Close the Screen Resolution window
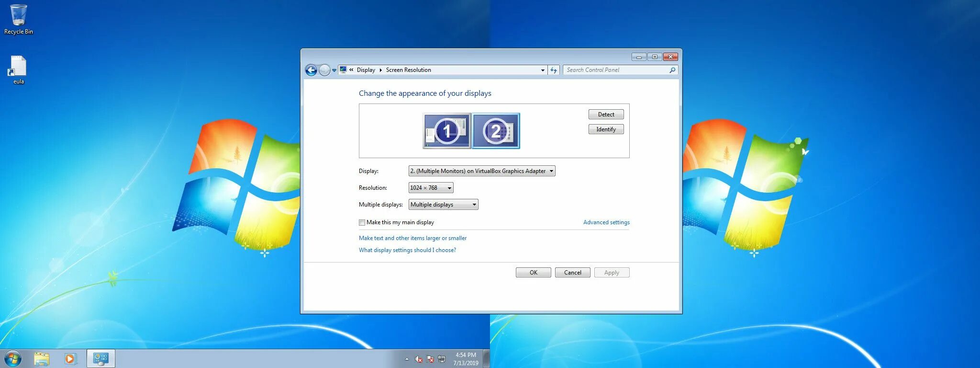This screenshot has width=980, height=368. [670, 57]
